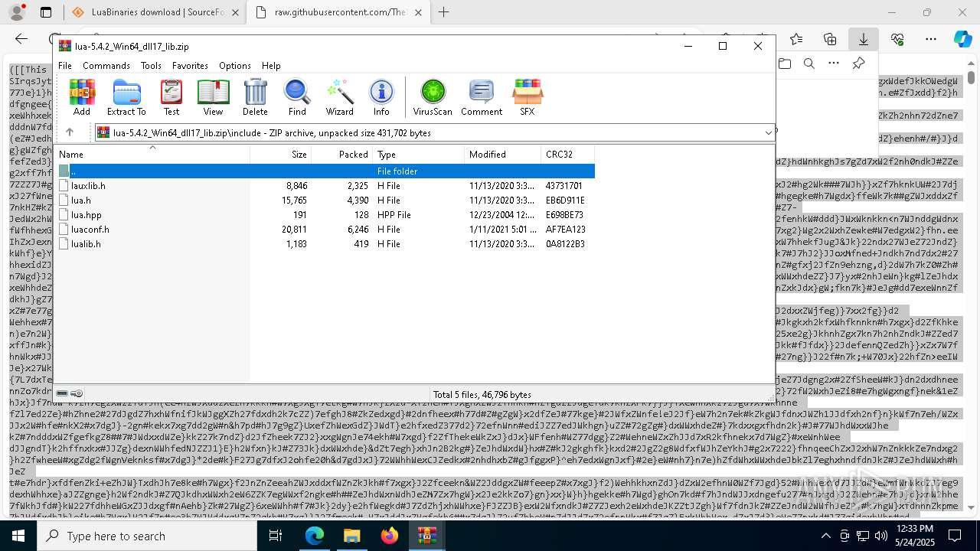Select the parent folder '..' row
980x551 pixels.
coord(325,171)
